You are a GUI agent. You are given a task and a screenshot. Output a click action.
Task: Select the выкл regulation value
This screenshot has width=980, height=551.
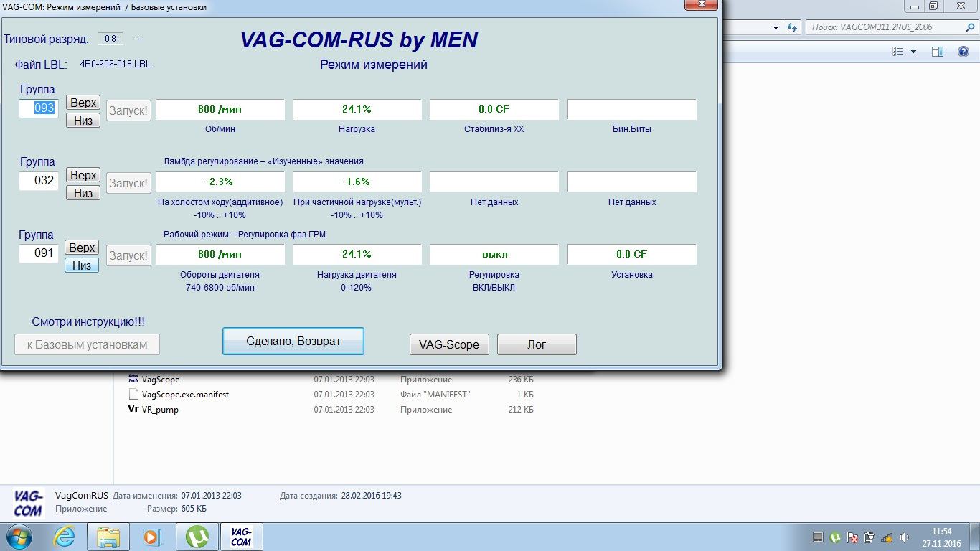pos(494,255)
